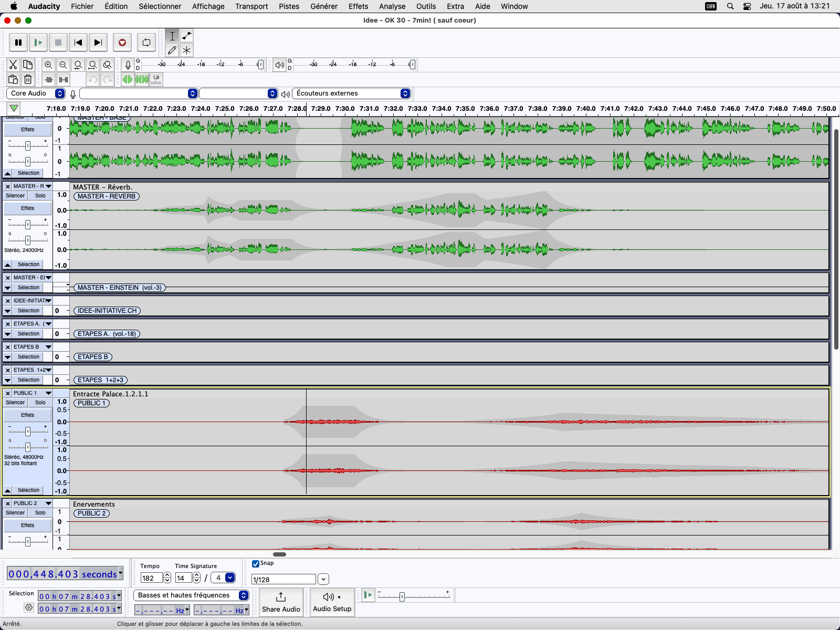Open the Effets menu
The image size is (840, 630).
tap(358, 6)
